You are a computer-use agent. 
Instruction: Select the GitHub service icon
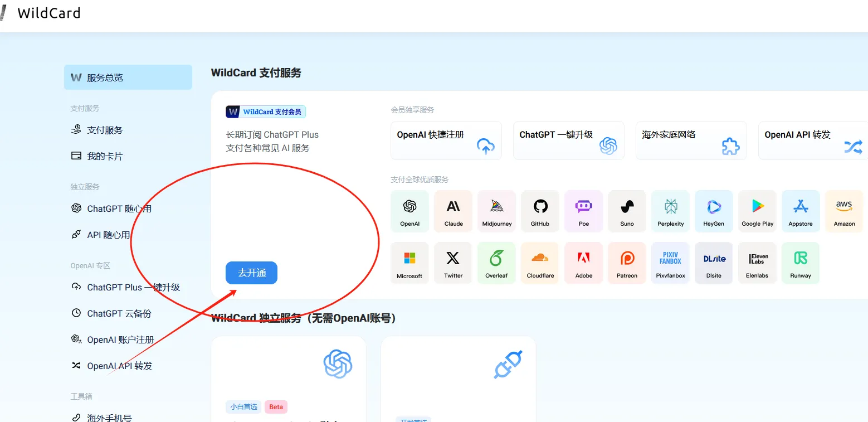tap(540, 211)
